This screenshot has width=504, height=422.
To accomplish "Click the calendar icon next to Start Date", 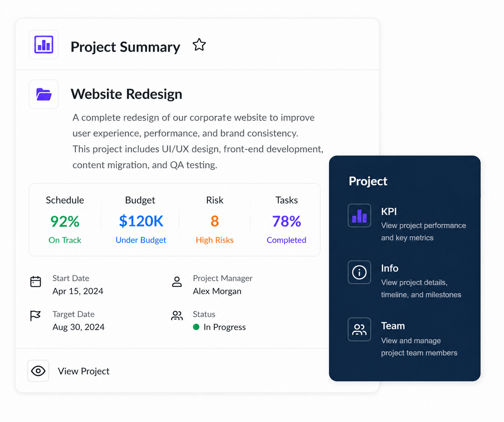I will click(x=36, y=282).
